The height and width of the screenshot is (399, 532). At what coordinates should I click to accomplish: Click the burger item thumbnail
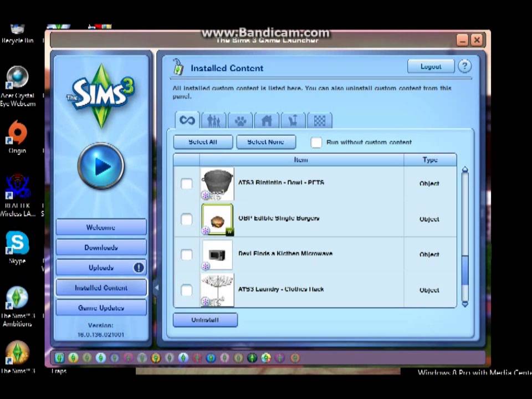point(217,219)
